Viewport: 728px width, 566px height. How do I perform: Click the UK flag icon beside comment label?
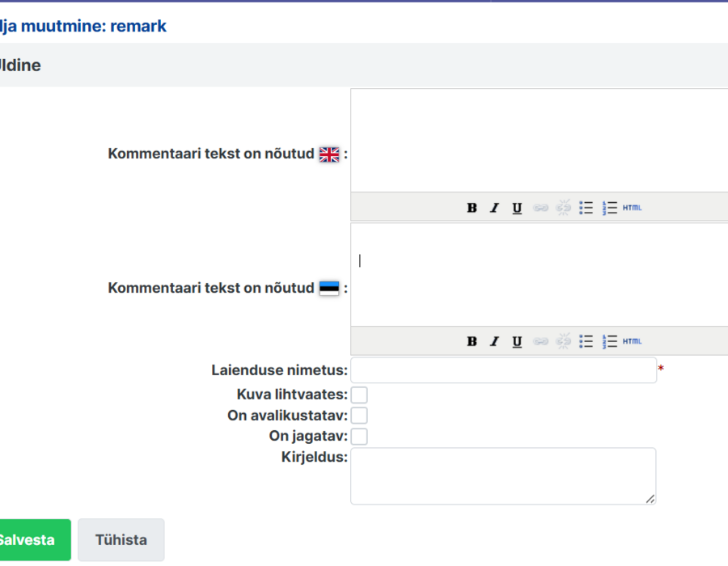pyautogui.click(x=329, y=154)
